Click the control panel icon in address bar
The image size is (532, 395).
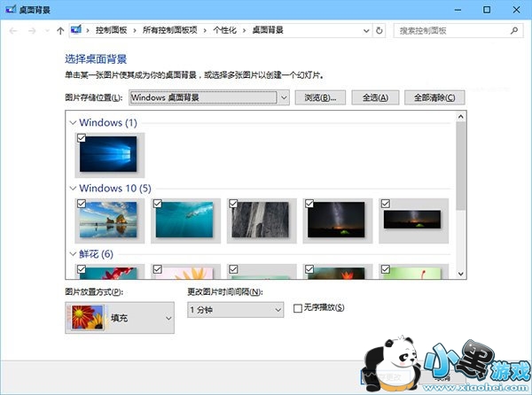click(76, 30)
